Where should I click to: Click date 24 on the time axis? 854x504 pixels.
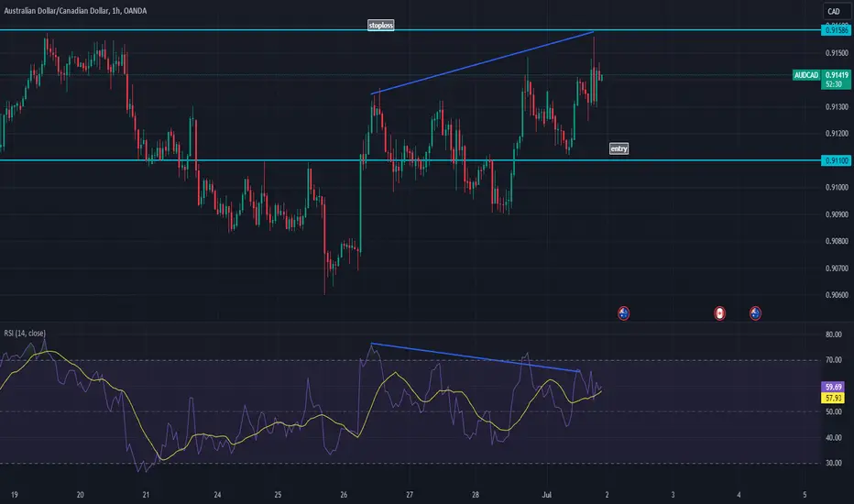(x=217, y=495)
